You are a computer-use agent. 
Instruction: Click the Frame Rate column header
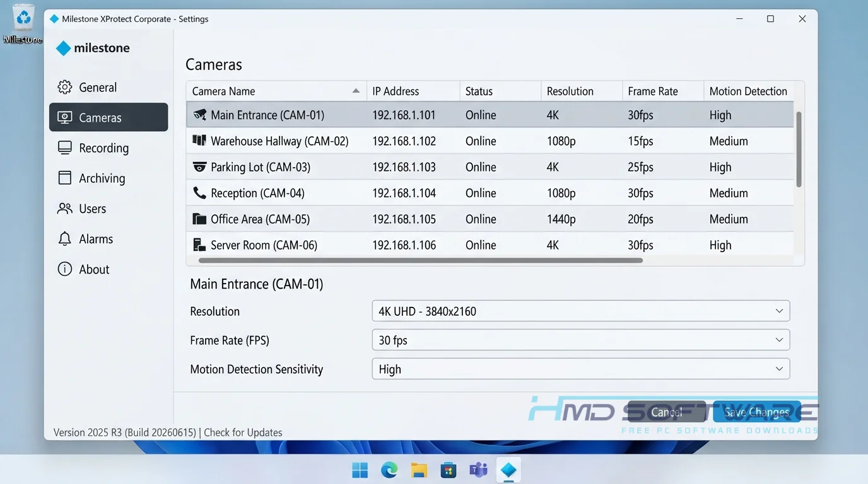click(x=663, y=91)
